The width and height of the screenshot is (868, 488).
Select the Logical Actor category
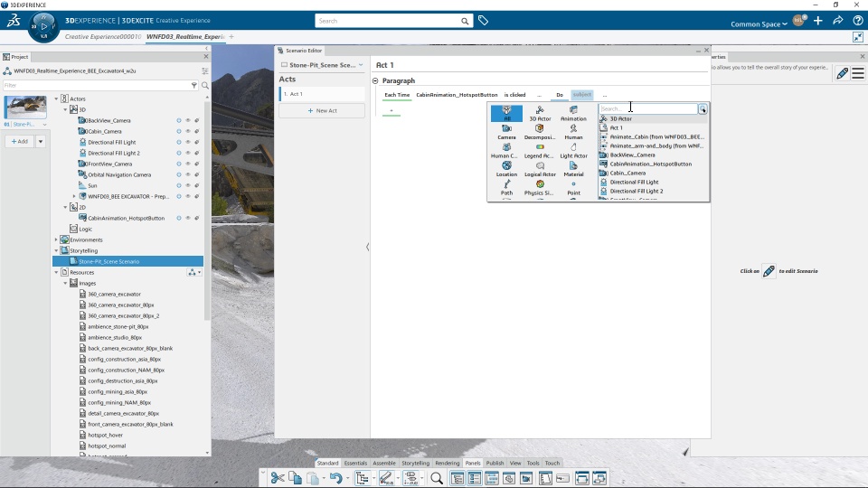coord(540,169)
